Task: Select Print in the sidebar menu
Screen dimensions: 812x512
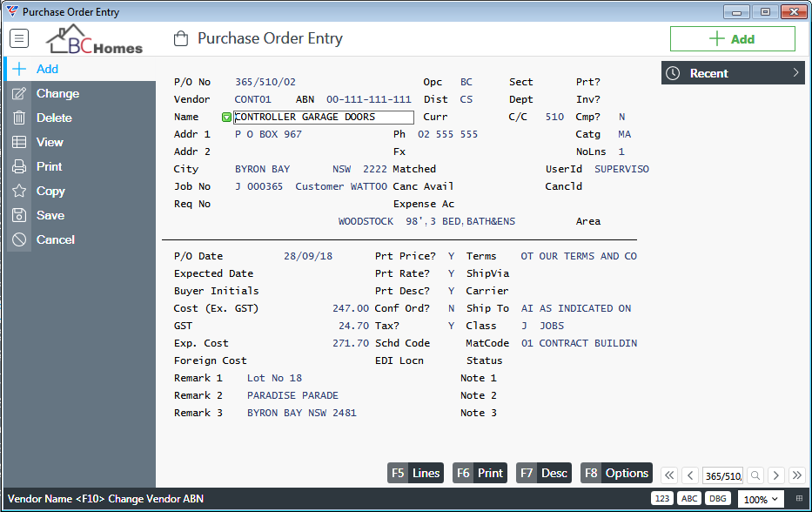Action: click(80, 166)
